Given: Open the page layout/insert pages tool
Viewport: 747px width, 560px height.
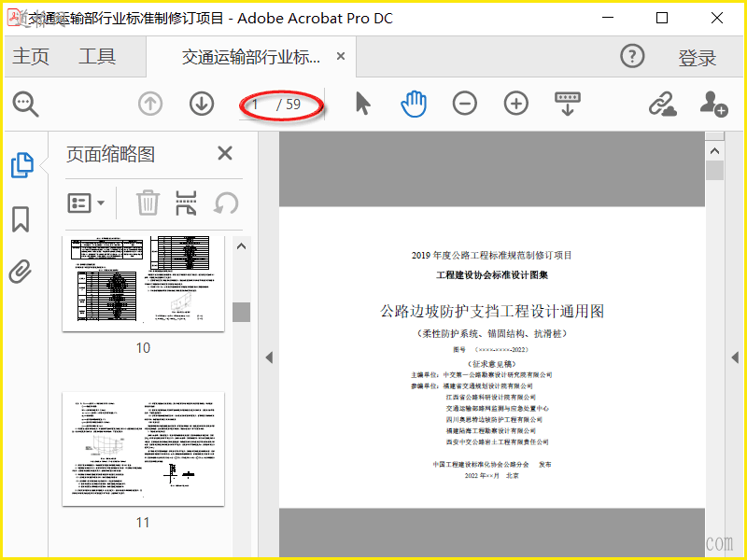Looking at the screenshot, I should coord(186,203).
